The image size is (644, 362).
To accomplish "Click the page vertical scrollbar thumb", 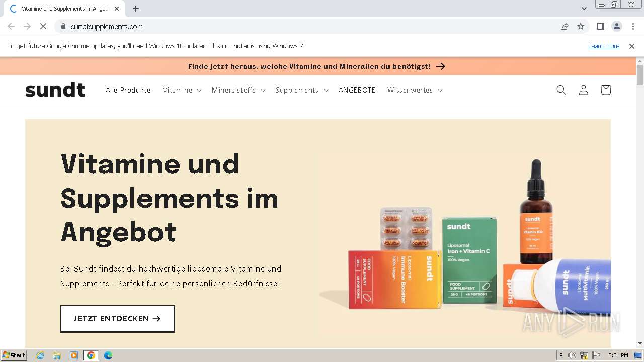I will pos(640,75).
